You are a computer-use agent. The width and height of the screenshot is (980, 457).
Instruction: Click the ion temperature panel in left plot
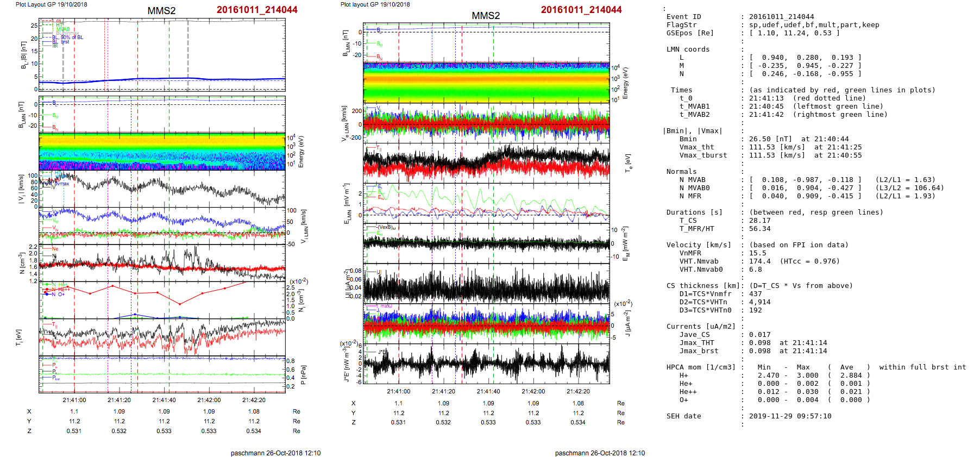tap(162, 337)
